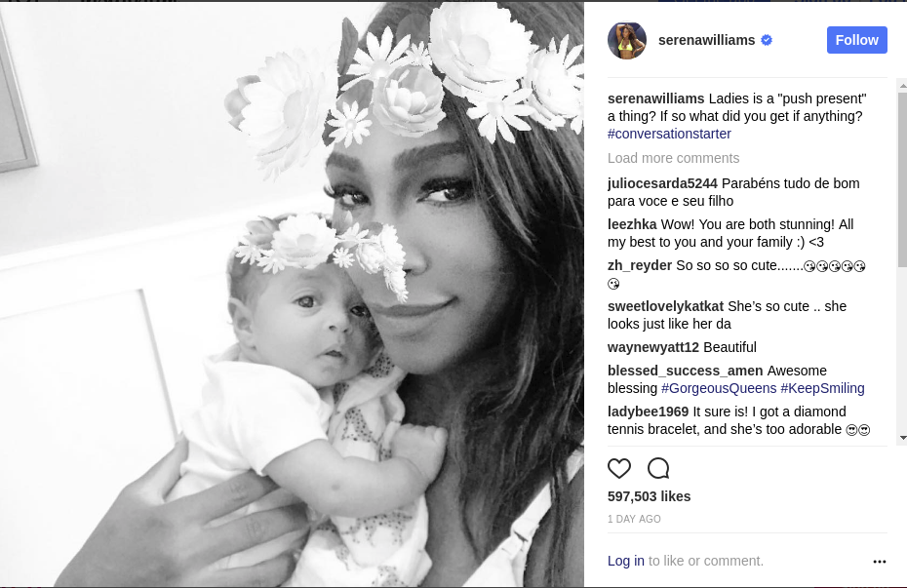Open the #KeepSmiling hashtag
This screenshot has height=588, width=907.
click(x=822, y=388)
